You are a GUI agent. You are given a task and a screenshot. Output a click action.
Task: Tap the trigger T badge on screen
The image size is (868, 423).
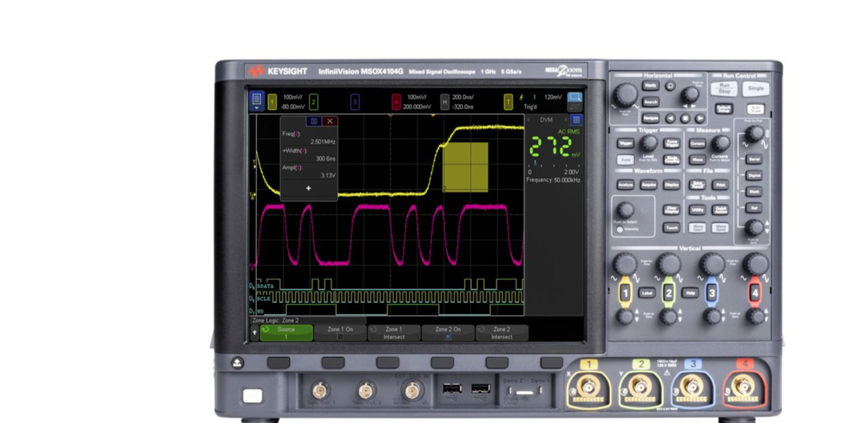(508, 102)
